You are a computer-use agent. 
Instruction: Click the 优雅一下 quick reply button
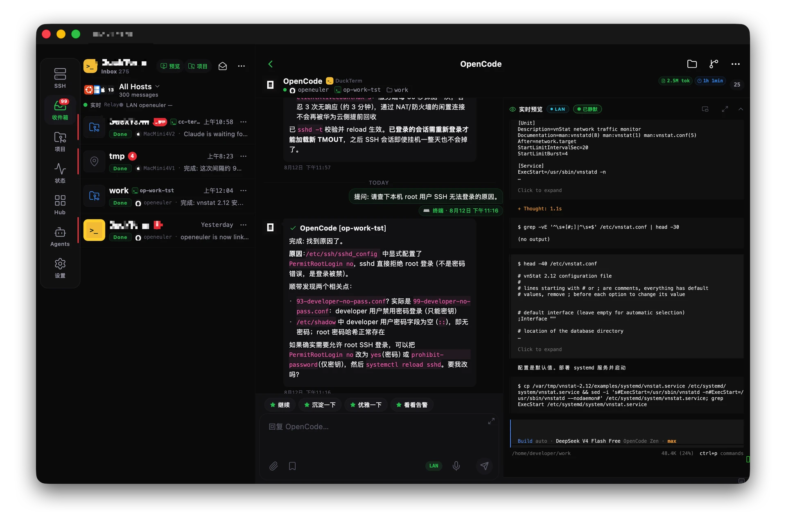(x=366, y=405)
